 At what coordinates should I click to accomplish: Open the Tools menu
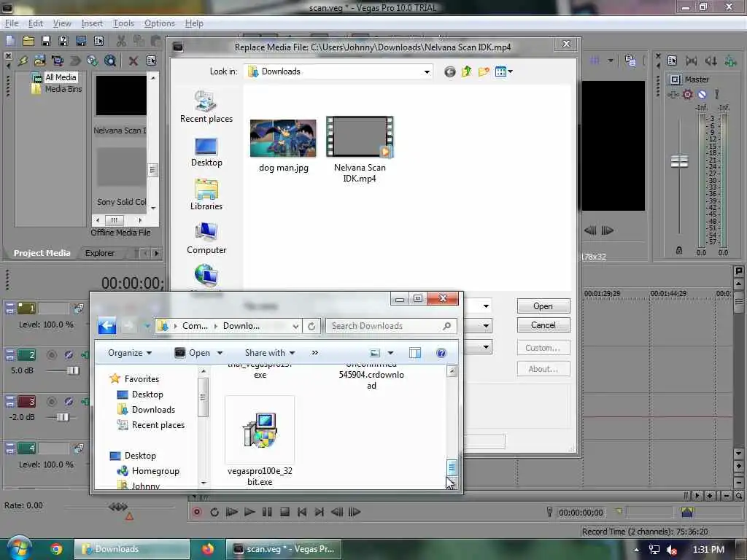coord(123,23)
